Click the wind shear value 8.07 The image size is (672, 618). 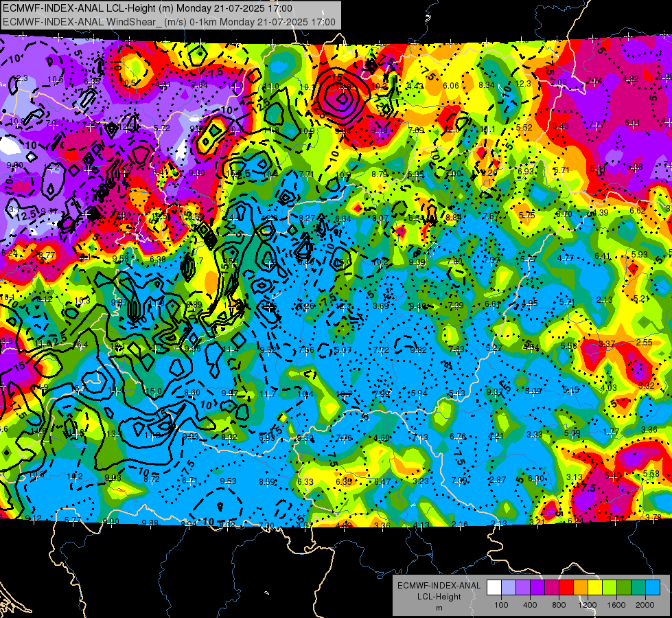click(380, 218)
